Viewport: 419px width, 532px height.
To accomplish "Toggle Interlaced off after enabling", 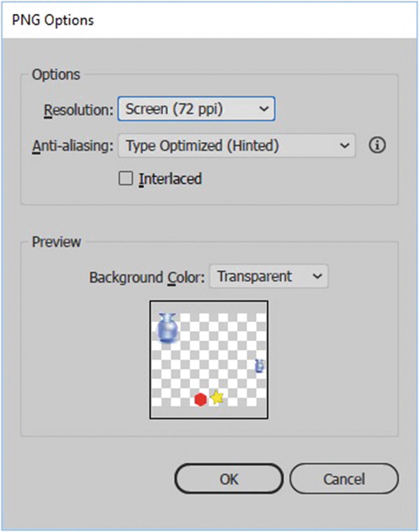I will coord(126,178).
